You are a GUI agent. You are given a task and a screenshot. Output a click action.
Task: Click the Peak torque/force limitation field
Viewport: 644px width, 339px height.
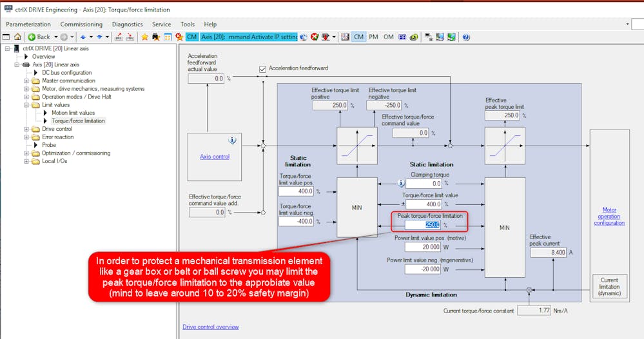pyautogui.click(x=423, y=224)
